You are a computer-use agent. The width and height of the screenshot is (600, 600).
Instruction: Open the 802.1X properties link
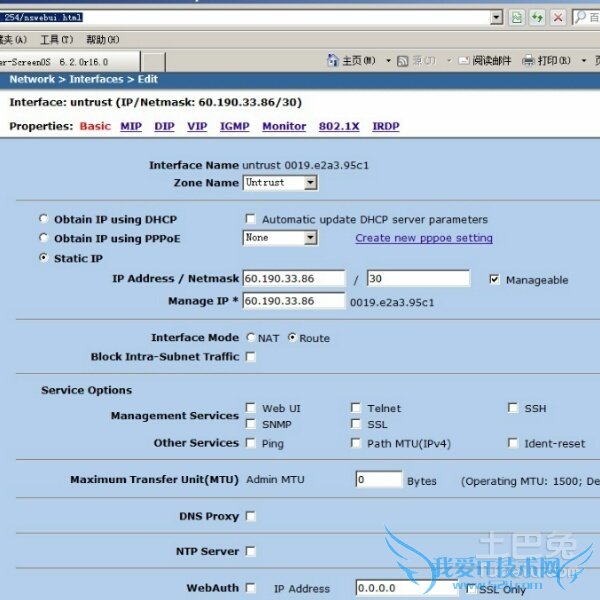point(339,126)
